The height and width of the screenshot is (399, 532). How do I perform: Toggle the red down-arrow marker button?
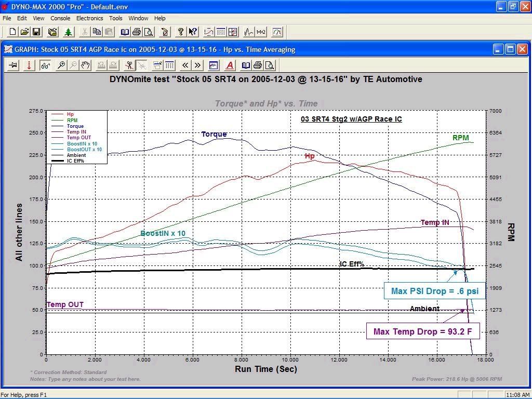(x=29, y=65)
